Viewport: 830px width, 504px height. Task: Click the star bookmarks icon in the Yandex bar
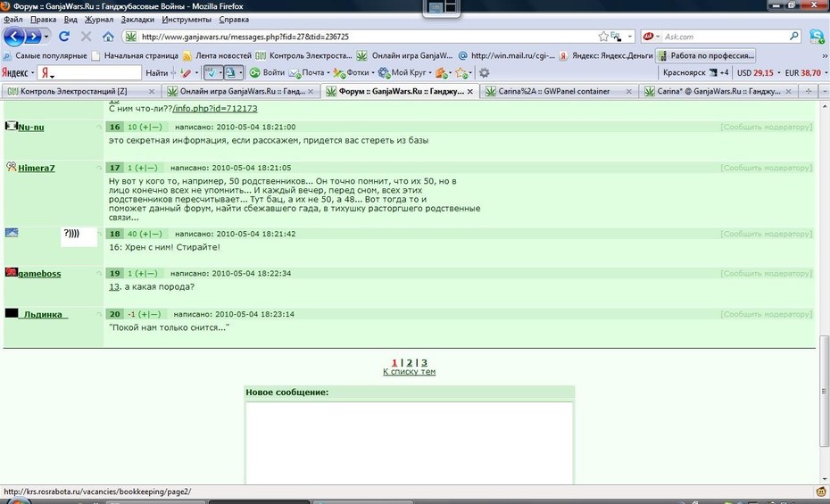[461, 72]
